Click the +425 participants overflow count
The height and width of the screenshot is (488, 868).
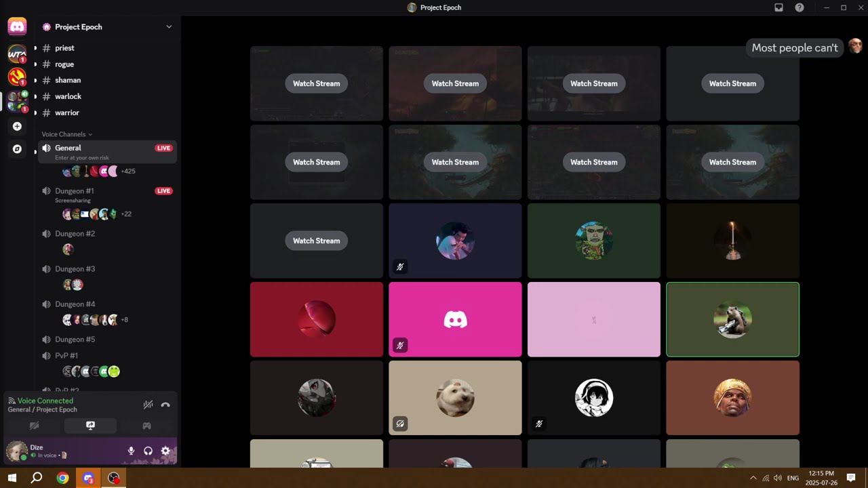(128, 171)
